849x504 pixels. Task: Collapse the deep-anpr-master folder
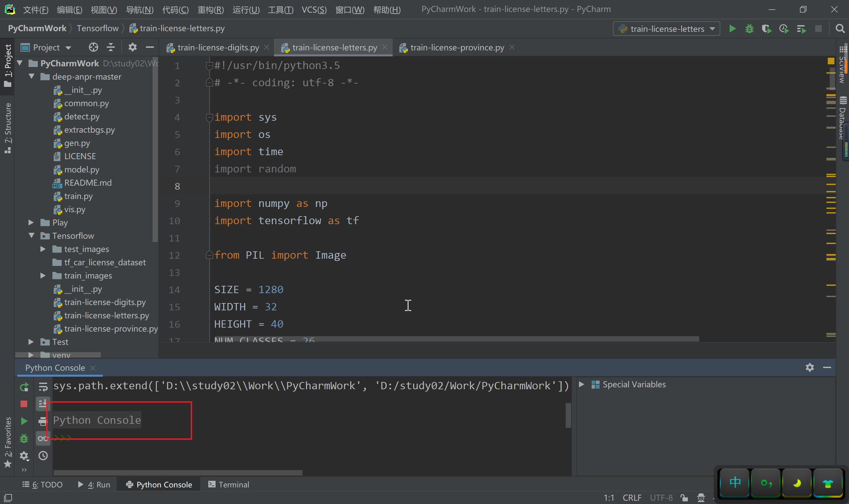[32, 77]
